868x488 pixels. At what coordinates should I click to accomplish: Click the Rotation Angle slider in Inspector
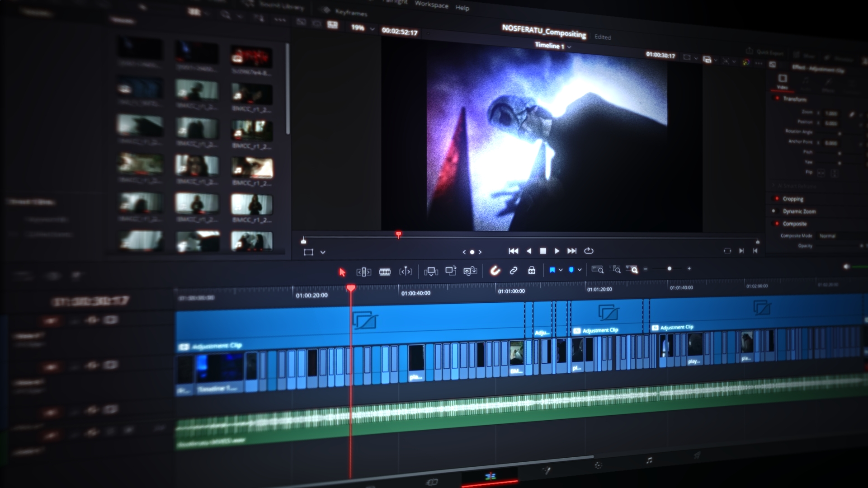(x=840, y=134)
